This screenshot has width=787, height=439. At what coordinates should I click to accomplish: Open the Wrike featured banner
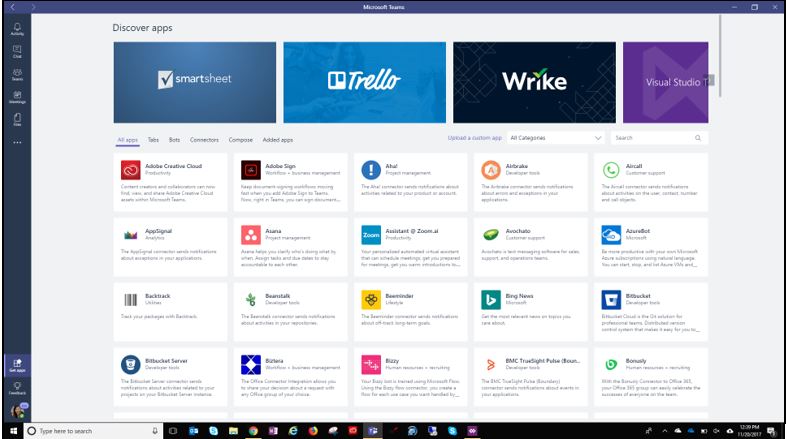(534, 82)
